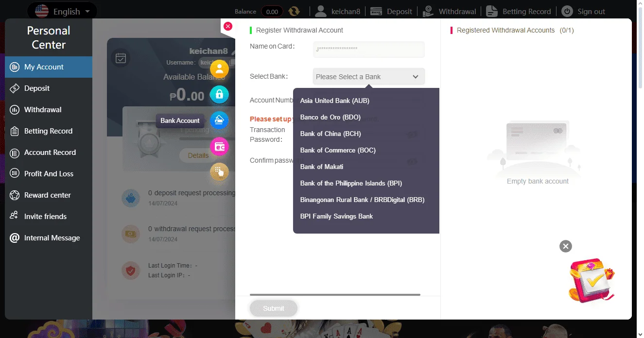Go to Withdrawal label in sidebar
The width and height of the screenshot is (644, 338).
coord(43,110)
